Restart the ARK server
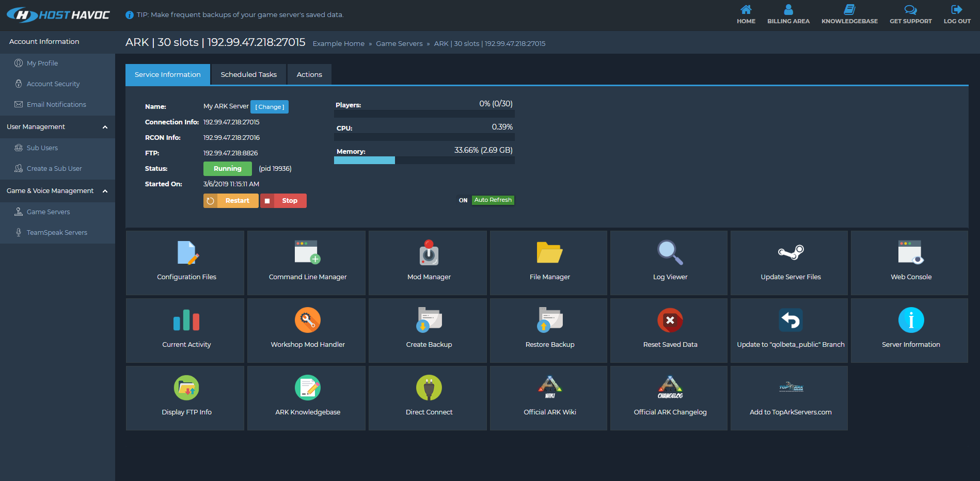The height and width of the screenshot is (481, 980). click(231, 201)
